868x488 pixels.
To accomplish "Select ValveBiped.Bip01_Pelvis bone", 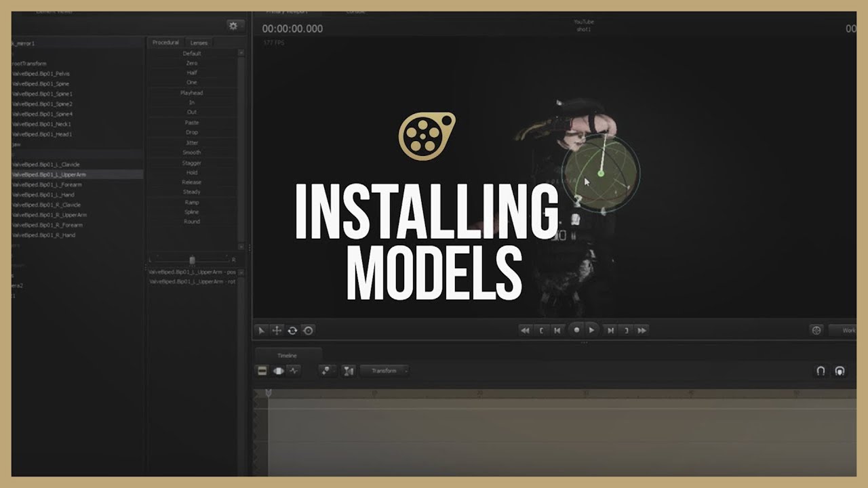I will 41,73.
